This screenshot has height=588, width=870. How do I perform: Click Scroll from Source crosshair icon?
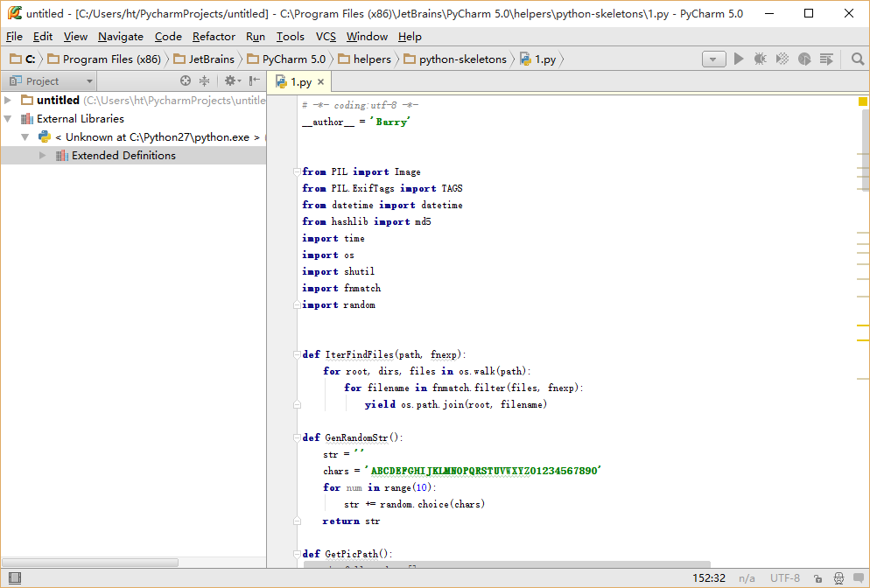[186, 80]
